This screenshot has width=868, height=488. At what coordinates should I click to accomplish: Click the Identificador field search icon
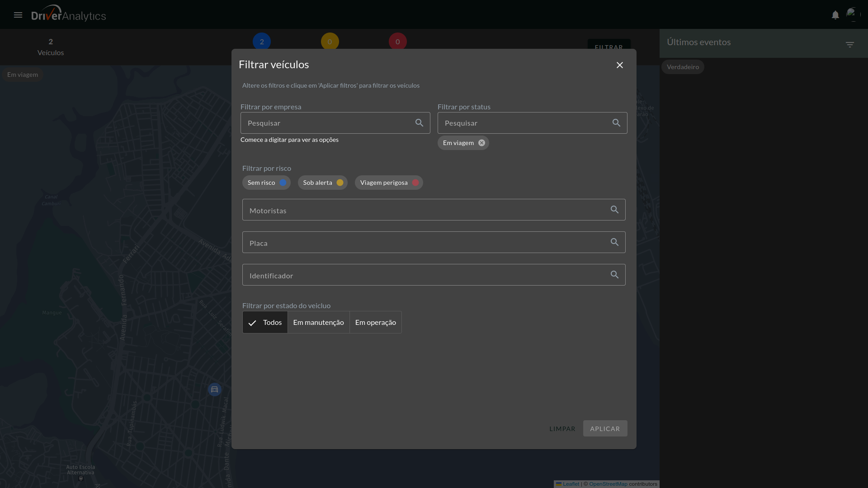(614, 275)
